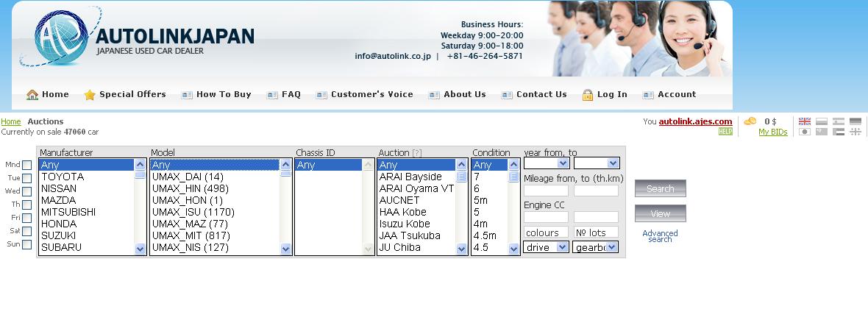This screenshot has height=309, width=868.
Task: Open the Account menu item
Action: pyautogui.click(x=677, y=94)
